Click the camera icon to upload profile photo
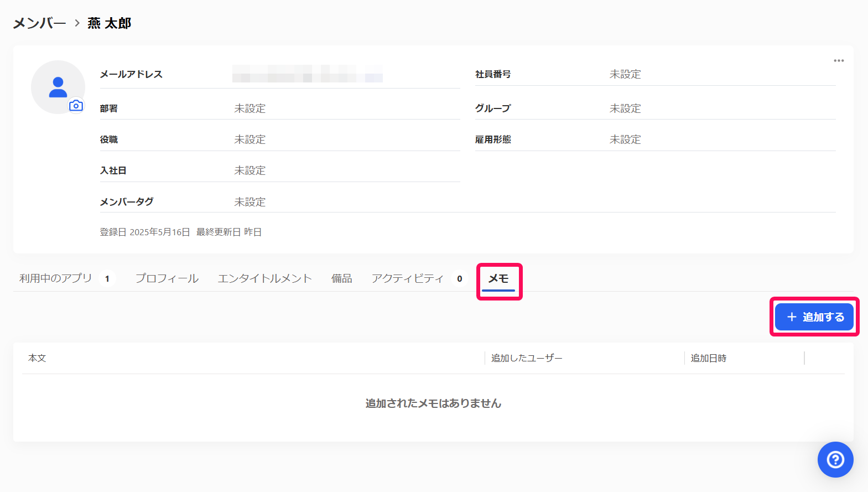The height and width of the screenshot is (492, 868). pos(76,106)
